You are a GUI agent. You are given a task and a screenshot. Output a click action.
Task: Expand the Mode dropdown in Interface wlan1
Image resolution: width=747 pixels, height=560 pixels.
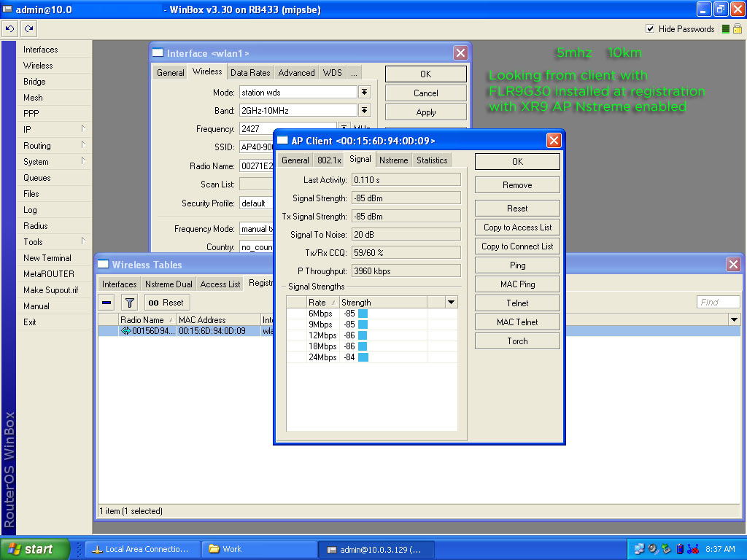365,92
